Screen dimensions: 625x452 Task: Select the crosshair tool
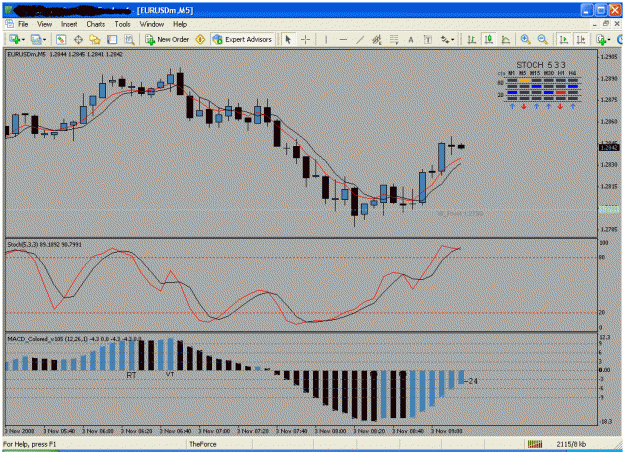(305, 39)
